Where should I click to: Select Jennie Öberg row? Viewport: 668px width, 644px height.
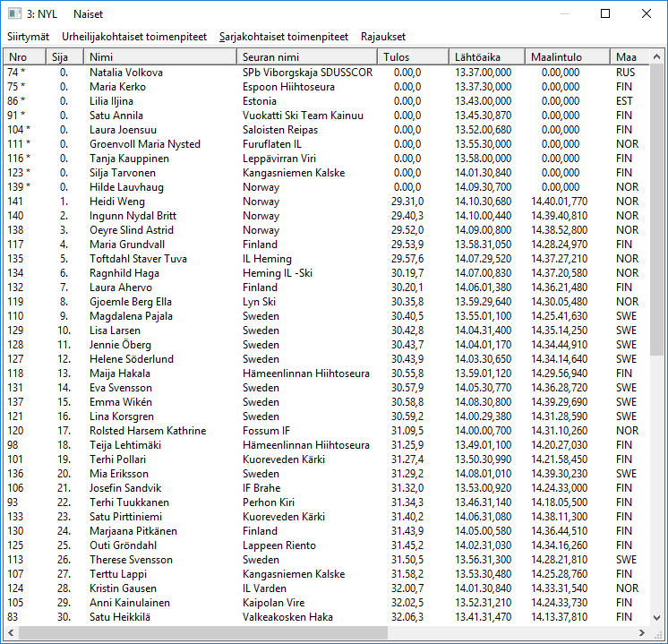coord(327,345)
